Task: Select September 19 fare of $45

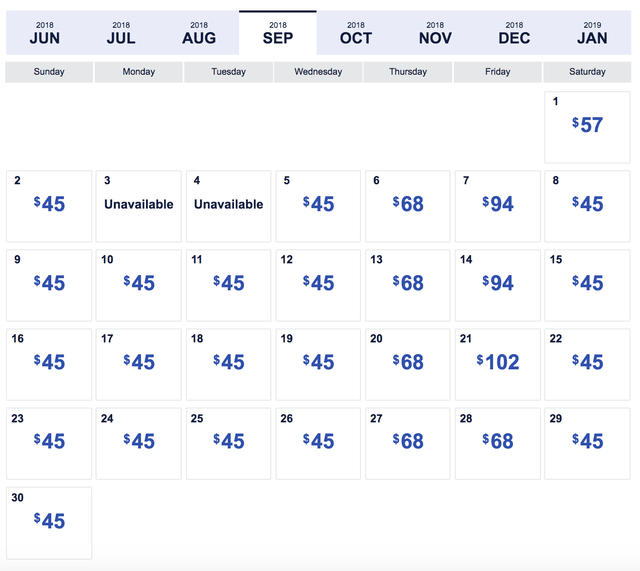Action: tap(318, 363)
